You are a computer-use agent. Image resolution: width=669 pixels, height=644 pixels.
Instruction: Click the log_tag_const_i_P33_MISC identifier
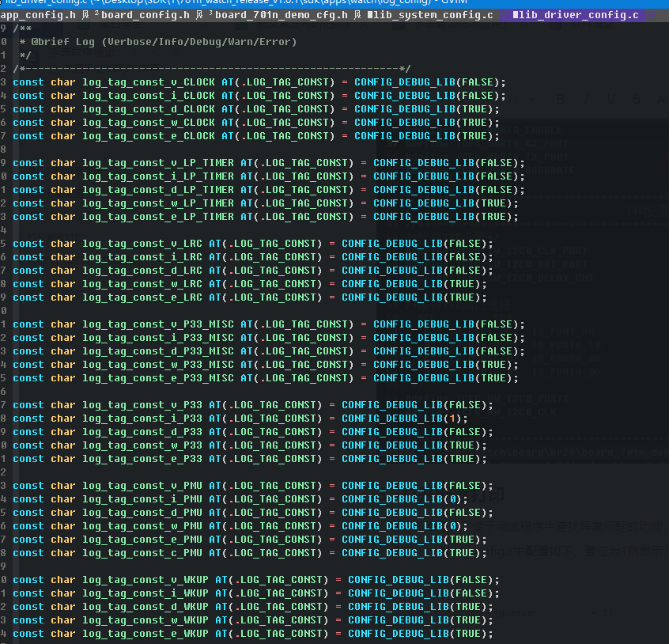pyautogui.click(x=158, y=338)
